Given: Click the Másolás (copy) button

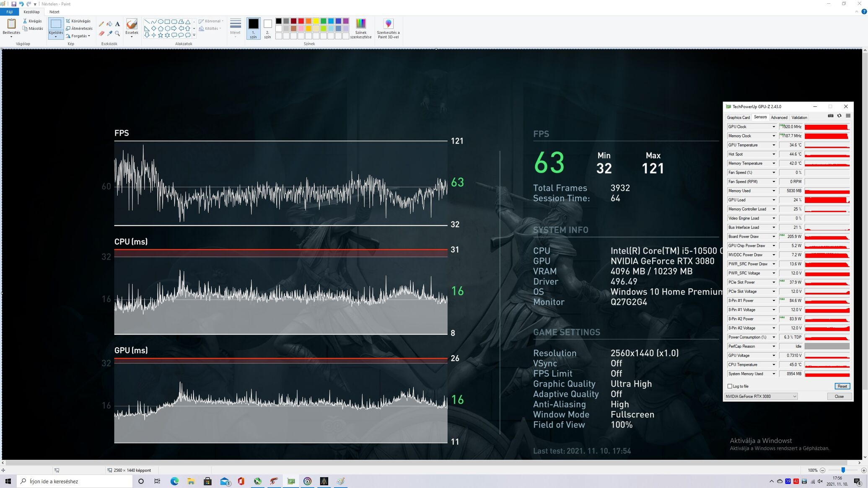Looking at the screenshot, I should [x=33, y=28].
